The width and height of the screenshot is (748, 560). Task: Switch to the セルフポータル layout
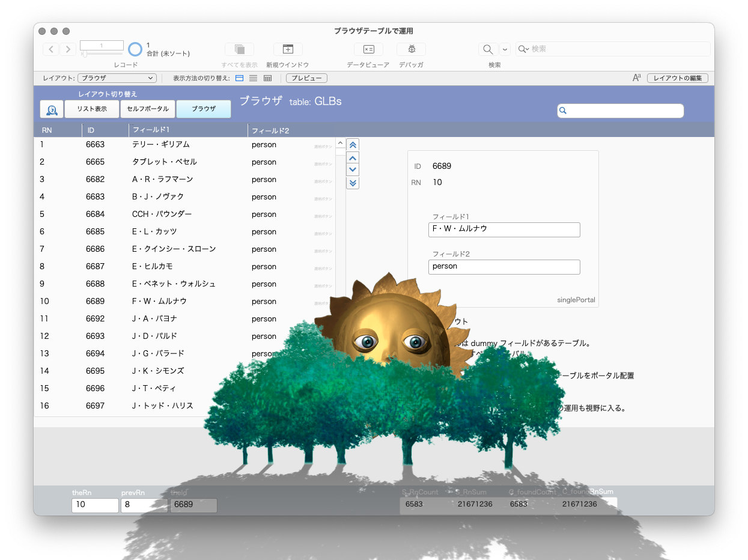[x=148, y=109]
